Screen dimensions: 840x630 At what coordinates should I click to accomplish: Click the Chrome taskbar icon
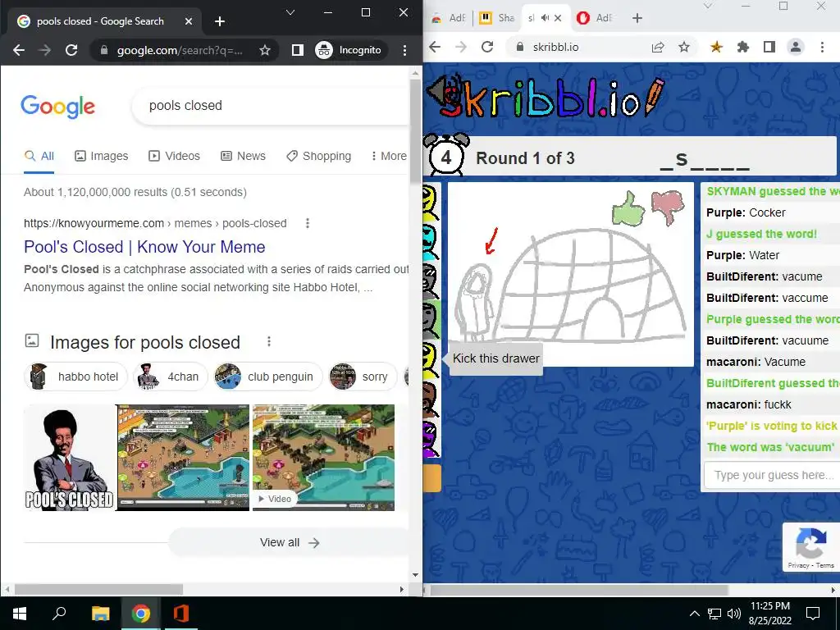[x=141, y=614]
